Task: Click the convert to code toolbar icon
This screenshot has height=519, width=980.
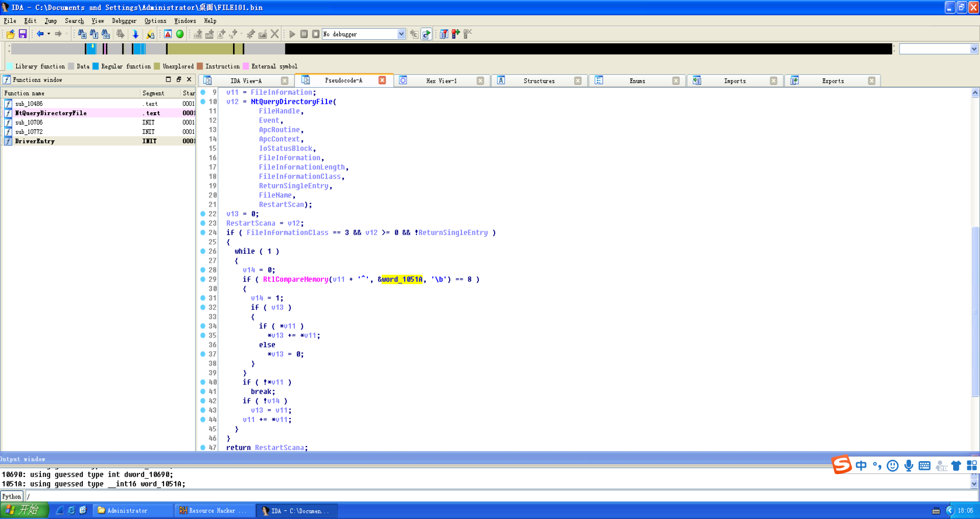Action: [x=198, y=34]
